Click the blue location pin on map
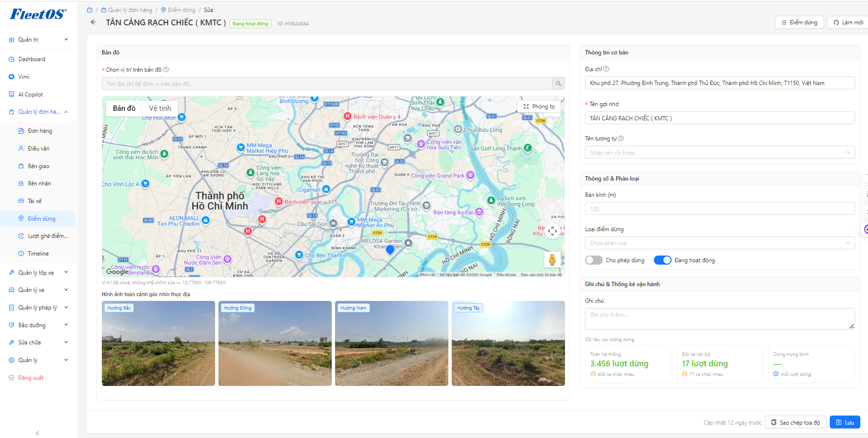Screen dimensions: 868x438 pyautogui.click(x=390, y=249)
